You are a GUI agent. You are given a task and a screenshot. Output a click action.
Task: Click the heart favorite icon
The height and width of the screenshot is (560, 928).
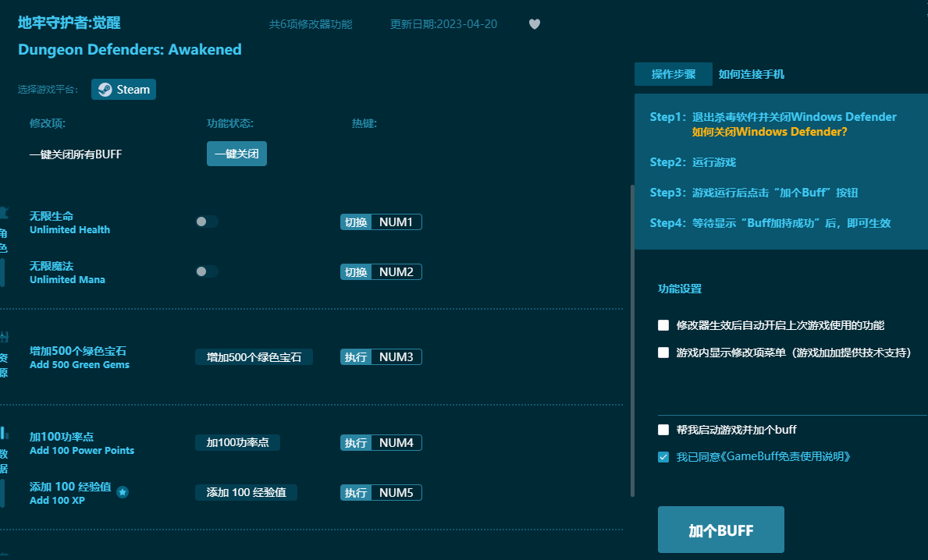coord(535,24)
